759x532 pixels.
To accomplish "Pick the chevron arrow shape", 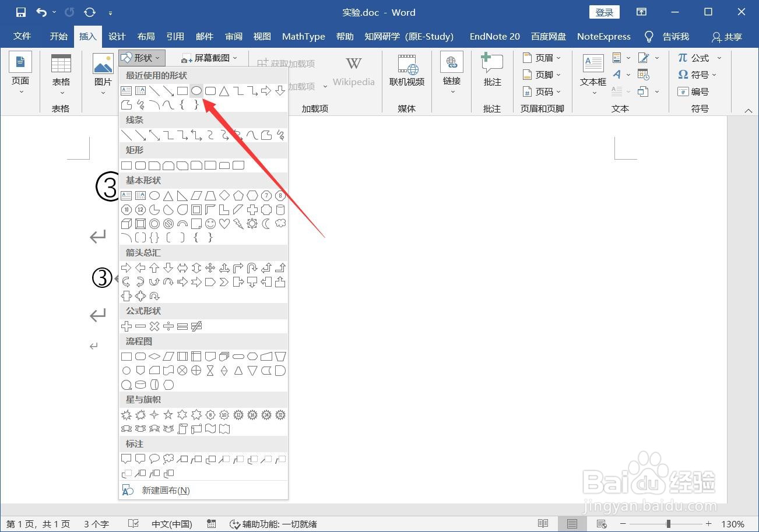I will click(x=224, y=282).
